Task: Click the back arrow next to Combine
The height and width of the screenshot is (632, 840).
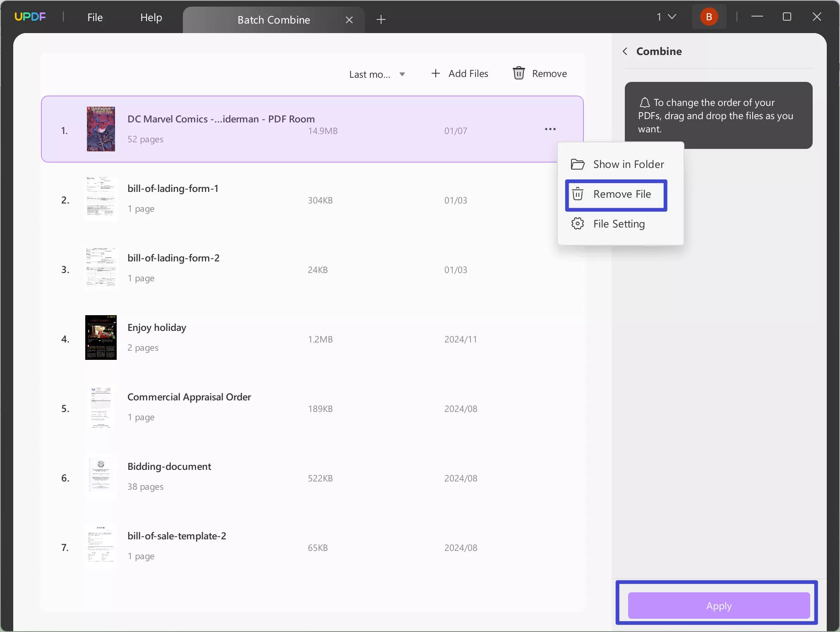Action: pyautogui.click(x=625, y=51)
